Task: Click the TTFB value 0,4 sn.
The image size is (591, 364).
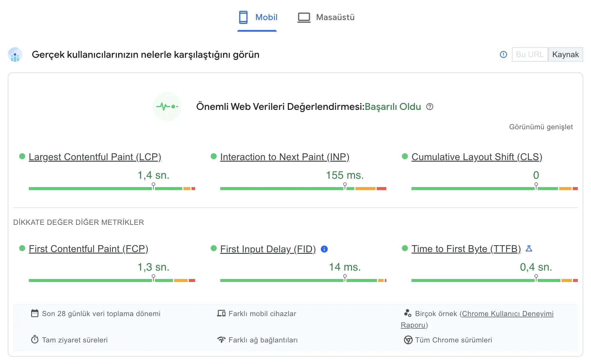Action: tap(536, 267)
